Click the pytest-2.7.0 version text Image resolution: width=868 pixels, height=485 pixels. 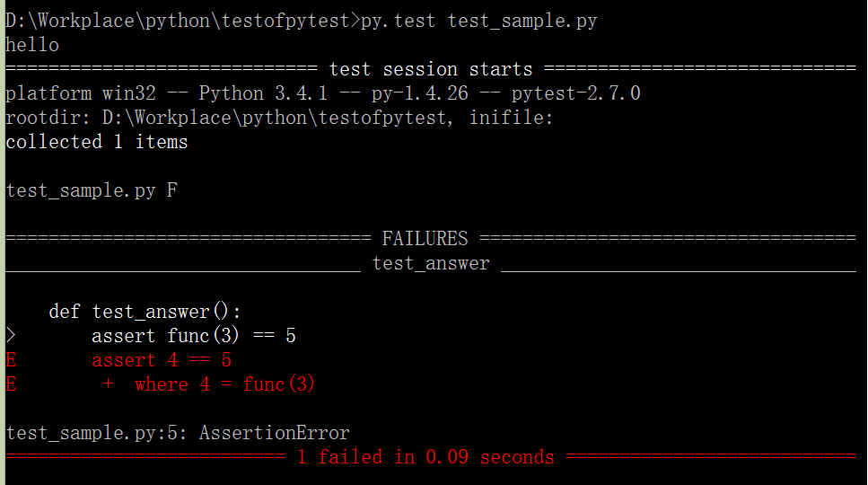click(x=575, y=93)
